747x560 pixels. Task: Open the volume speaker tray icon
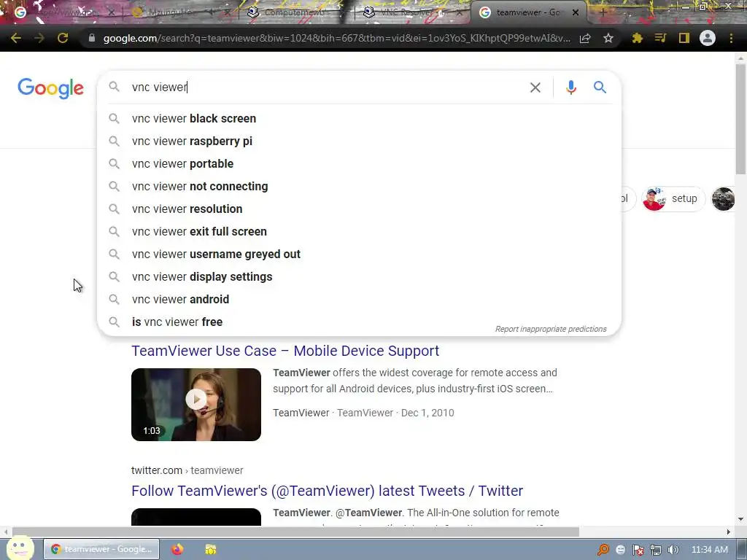click(673, 550)
